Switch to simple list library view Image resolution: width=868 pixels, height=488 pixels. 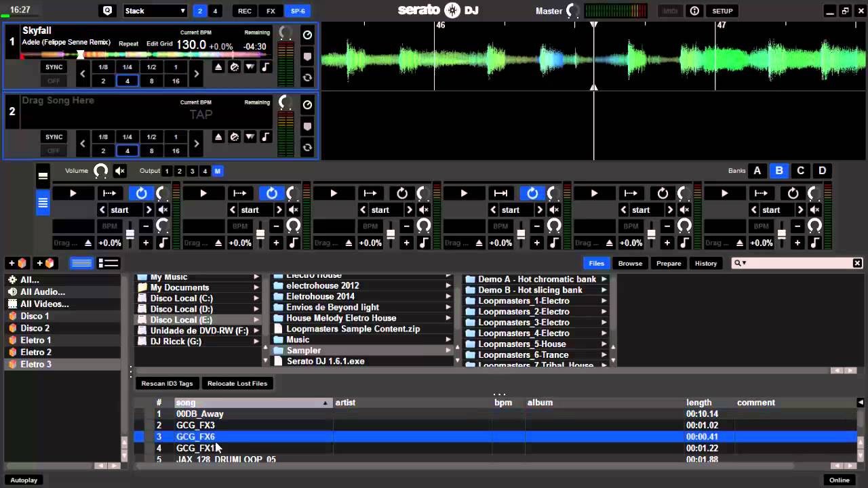(x=81, y=263)
